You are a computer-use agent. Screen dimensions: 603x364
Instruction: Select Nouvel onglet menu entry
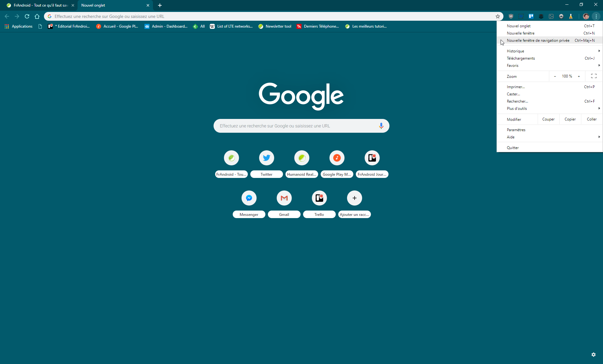550,26
